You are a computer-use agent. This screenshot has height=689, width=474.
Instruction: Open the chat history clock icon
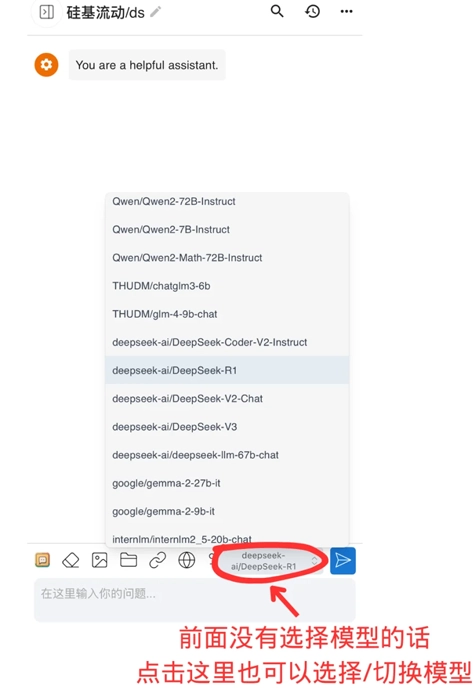(312, 11)
